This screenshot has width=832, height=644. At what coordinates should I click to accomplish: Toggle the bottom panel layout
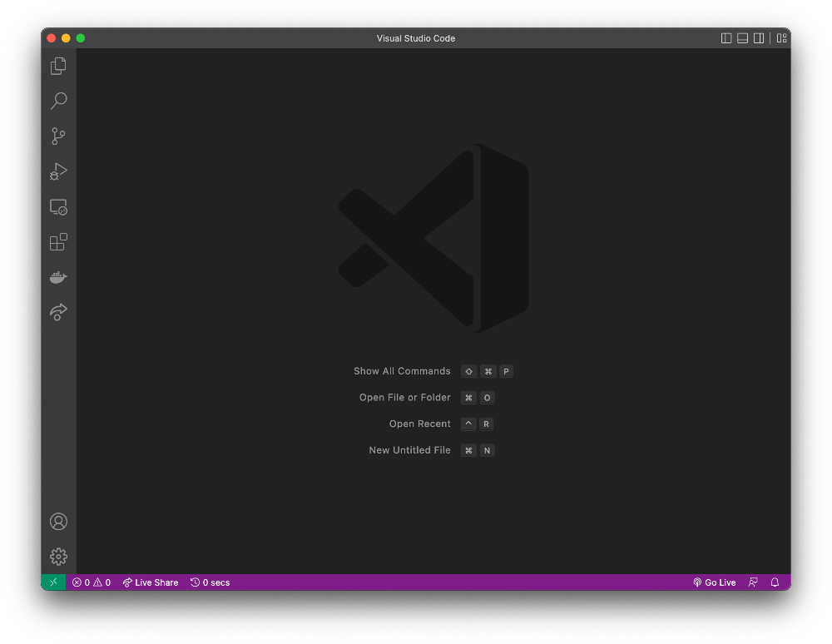(x=743, y=38)
